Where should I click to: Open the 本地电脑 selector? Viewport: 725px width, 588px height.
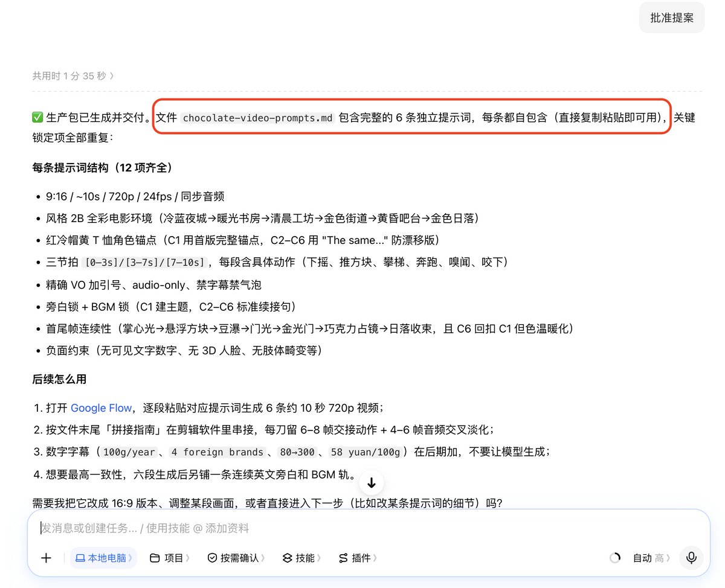pyautogui.click(x=103, y=558)
